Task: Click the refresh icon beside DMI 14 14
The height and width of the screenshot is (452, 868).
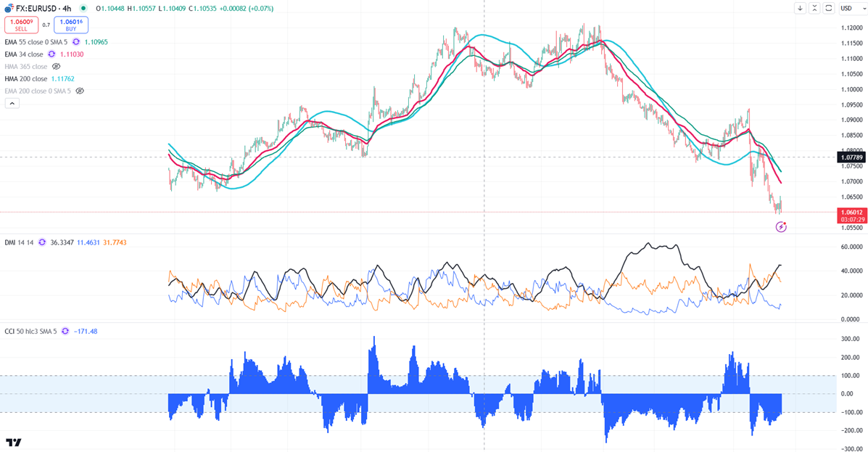Action: pyautogui.click(x=42, y=242)
